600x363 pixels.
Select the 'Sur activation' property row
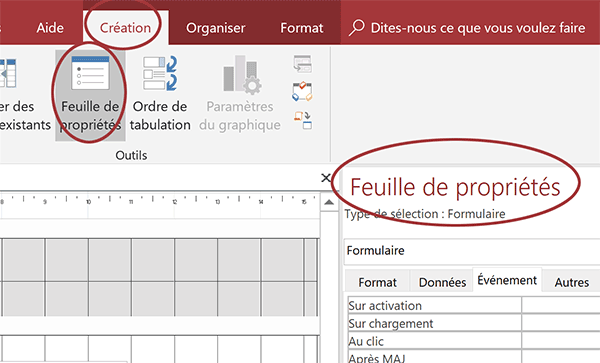tap(434, 306)
